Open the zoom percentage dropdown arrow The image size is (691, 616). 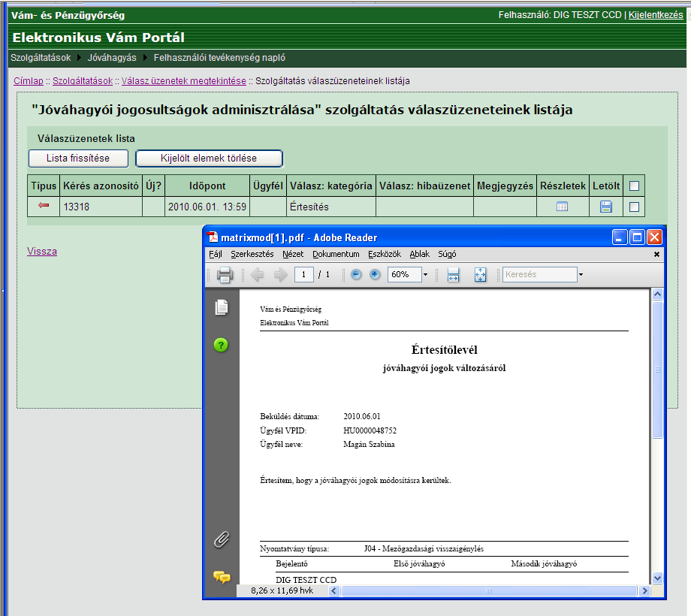click(425, 274)
